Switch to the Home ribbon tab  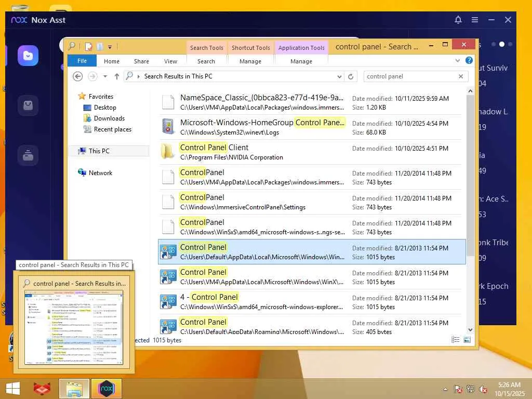pos(112,61)
